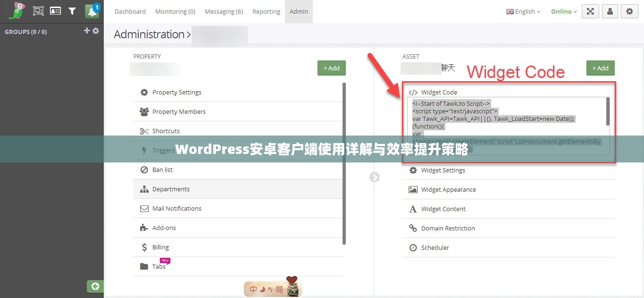Click the Widget Content letter icon

click(x=413, y=209)
